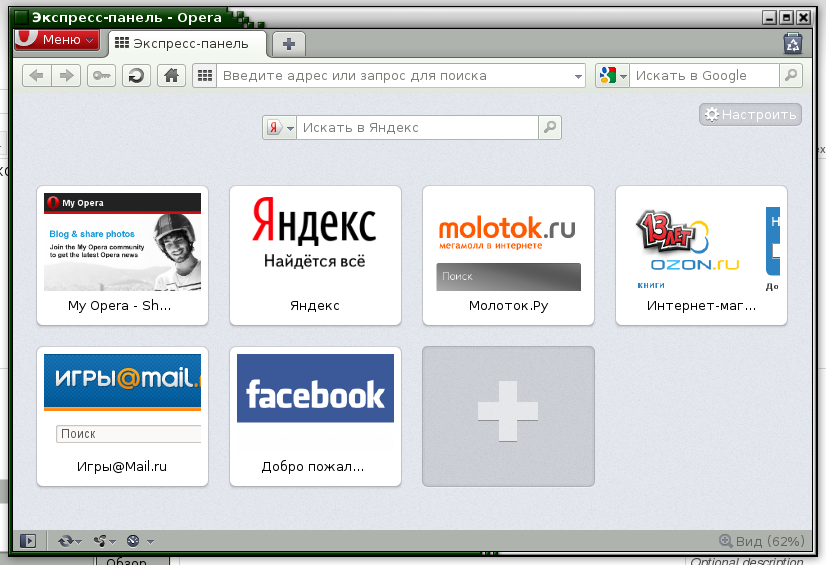Open the OZON.ru Интернет-маг... tile

point(701,255)
